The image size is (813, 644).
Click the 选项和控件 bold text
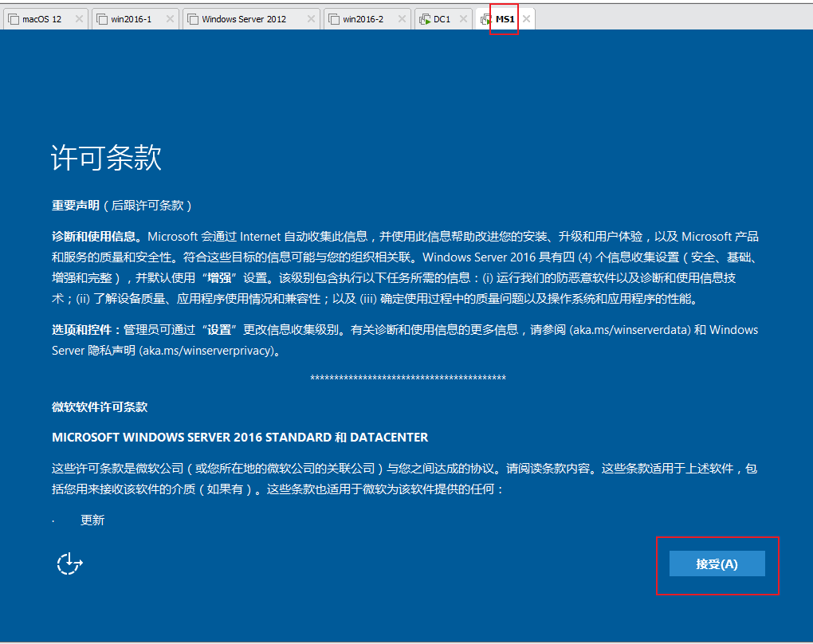click(82, 330)
